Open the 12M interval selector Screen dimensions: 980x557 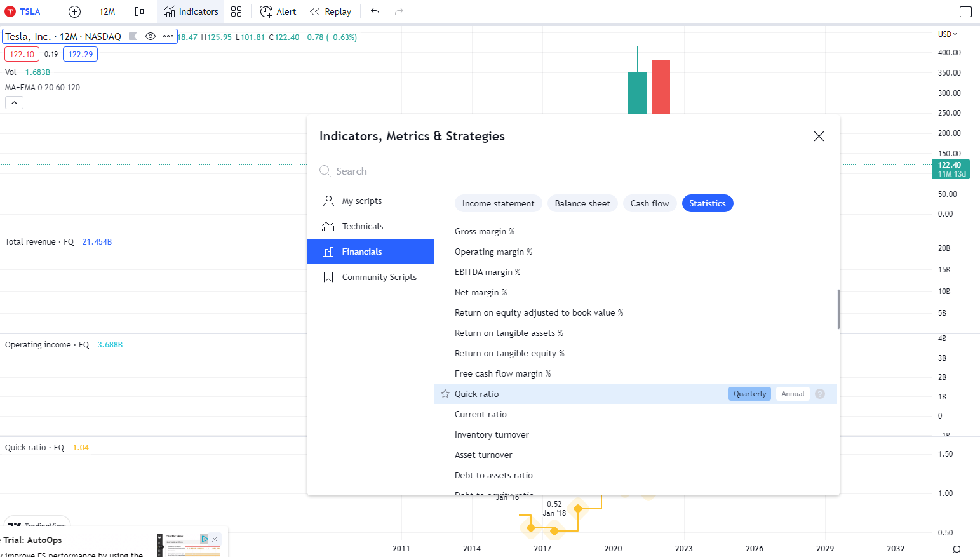pyautogui.click(x=107, y=11)
